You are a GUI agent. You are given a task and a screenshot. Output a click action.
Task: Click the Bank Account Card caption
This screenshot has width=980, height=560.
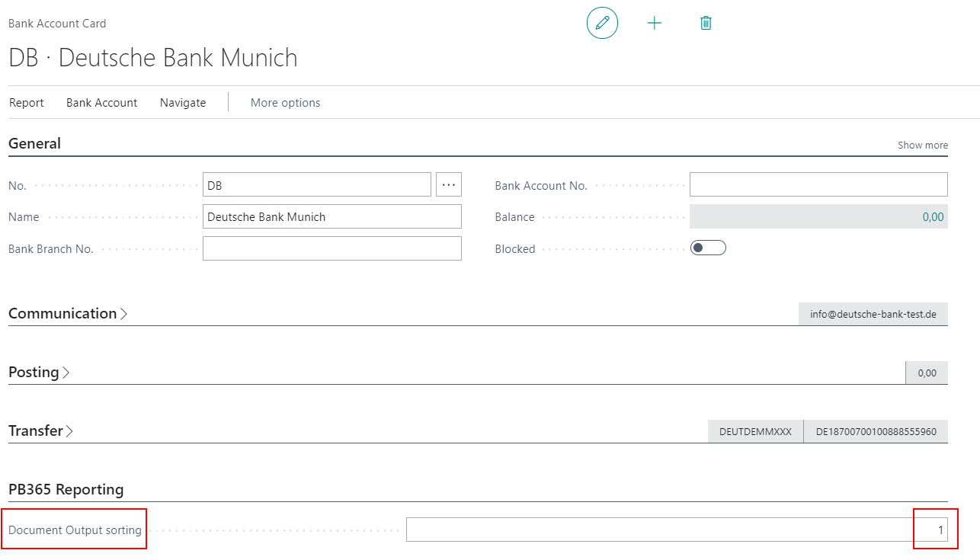tap(57, 24)
